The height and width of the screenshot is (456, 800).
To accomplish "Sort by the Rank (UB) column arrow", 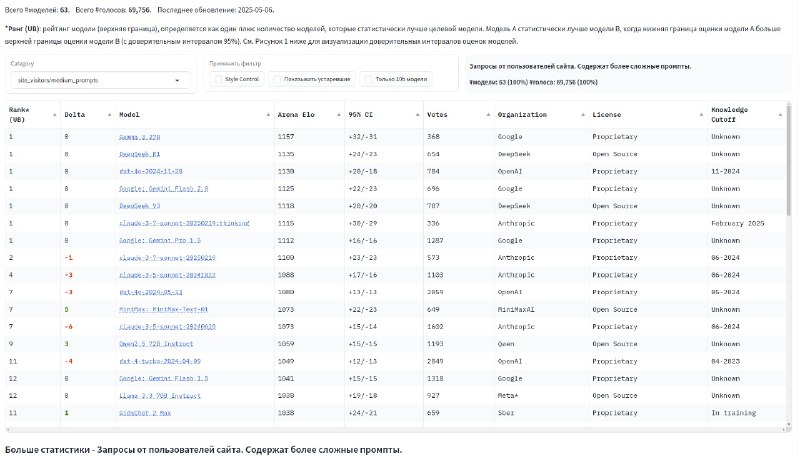I will point(55,115).
